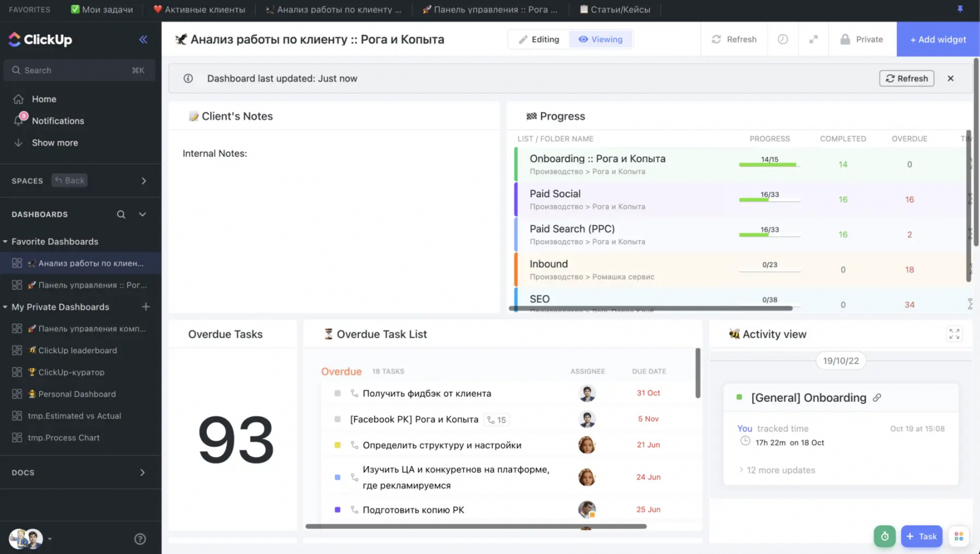
Task: Open the green time tracker icon
Action: coord(884,536)
